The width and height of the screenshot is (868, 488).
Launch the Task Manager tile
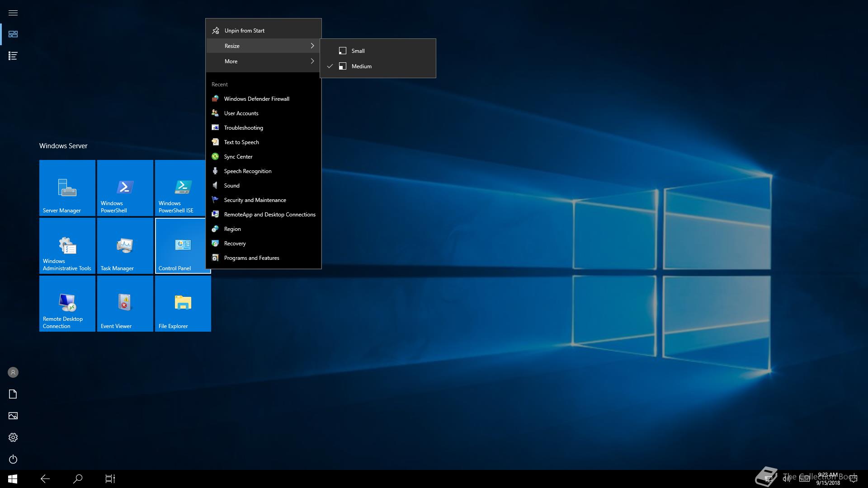click(125, 246)
